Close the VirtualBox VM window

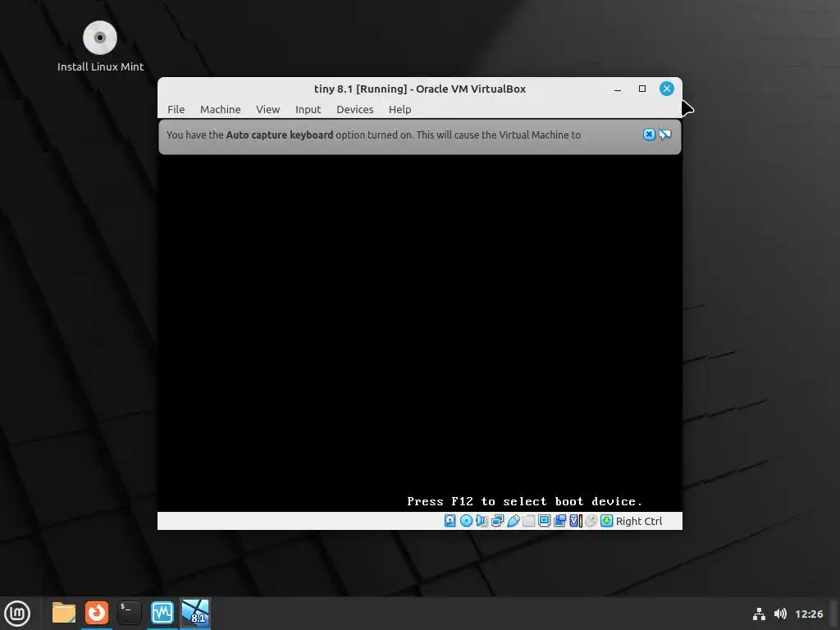(x=666, y=89)
